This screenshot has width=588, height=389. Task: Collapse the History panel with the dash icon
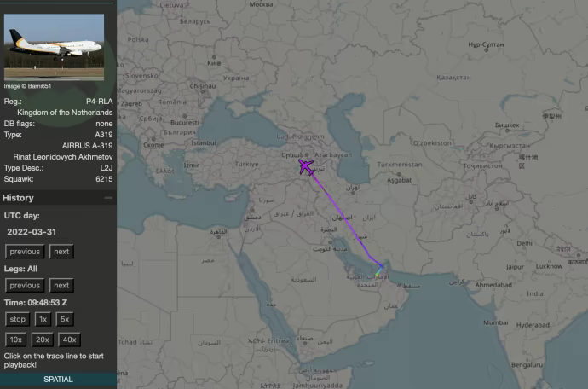coord(108,198)
